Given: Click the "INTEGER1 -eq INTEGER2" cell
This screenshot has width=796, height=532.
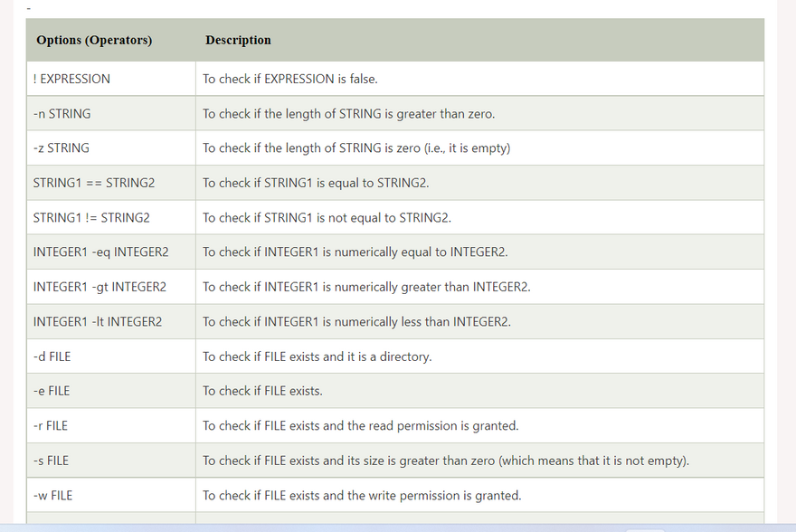Looking at the screenshot, I should click(100, 252).
